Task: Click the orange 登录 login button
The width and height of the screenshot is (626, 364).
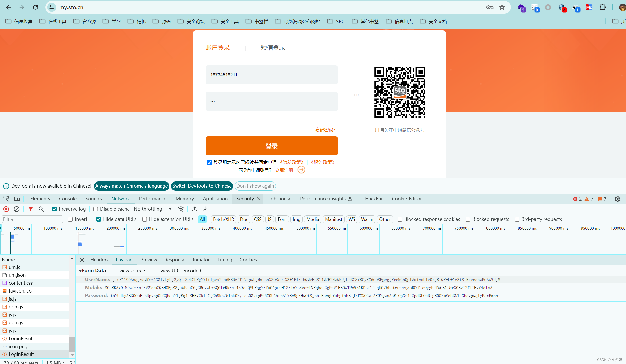Action: [271, 146]
